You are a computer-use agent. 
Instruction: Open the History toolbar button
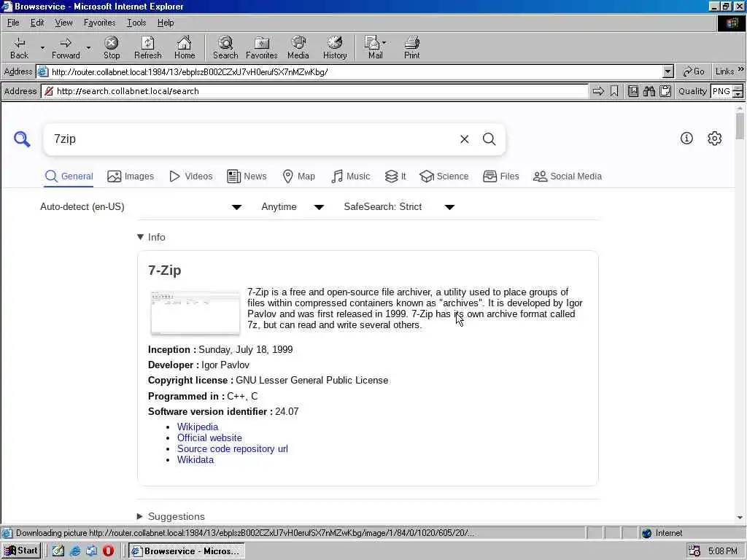335,47
